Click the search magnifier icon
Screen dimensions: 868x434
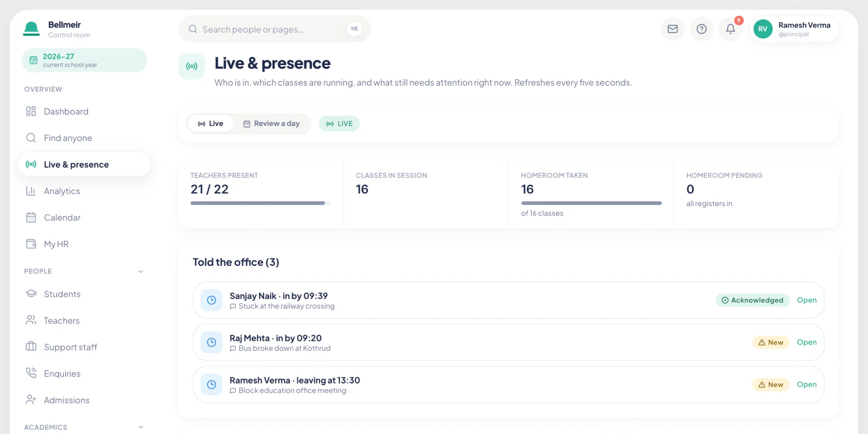click(193, 29)
